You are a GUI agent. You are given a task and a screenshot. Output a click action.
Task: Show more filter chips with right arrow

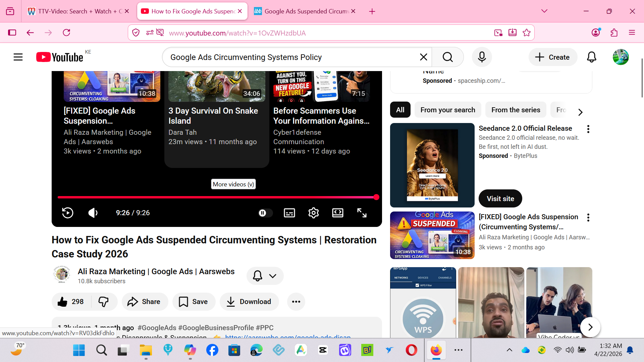580,112
